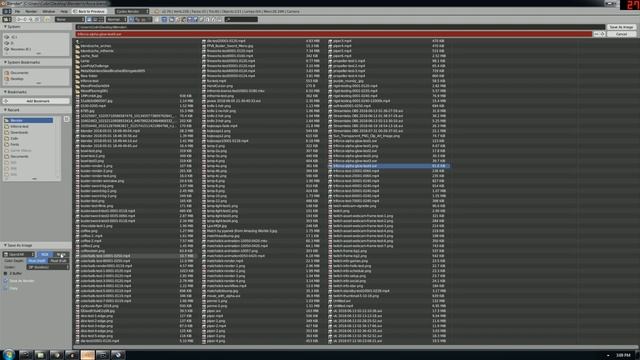Open the editor type selector icon

coord(7,19)
